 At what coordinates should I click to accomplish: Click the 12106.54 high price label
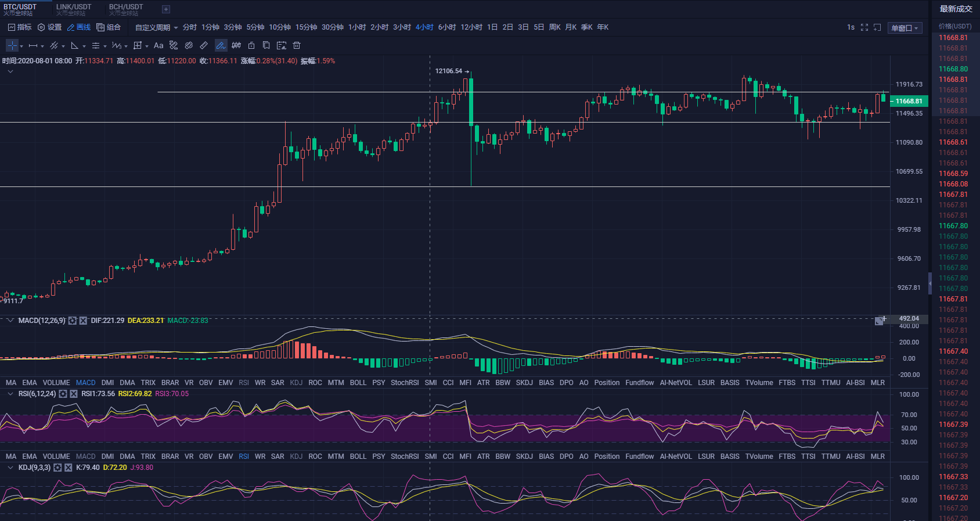point(449,71)
